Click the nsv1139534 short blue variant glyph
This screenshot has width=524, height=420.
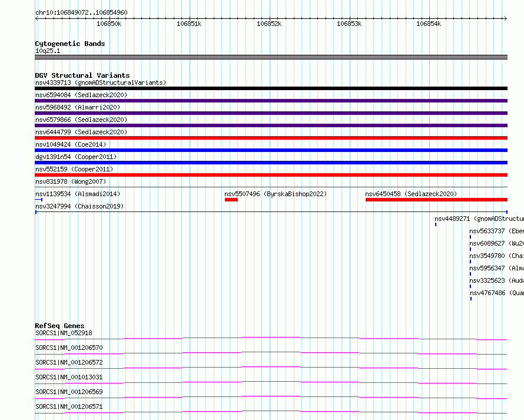39,200
